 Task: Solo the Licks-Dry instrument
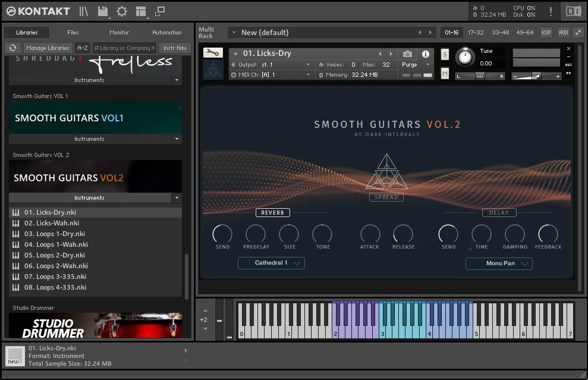pyautogui.click(x=445, y=55)
